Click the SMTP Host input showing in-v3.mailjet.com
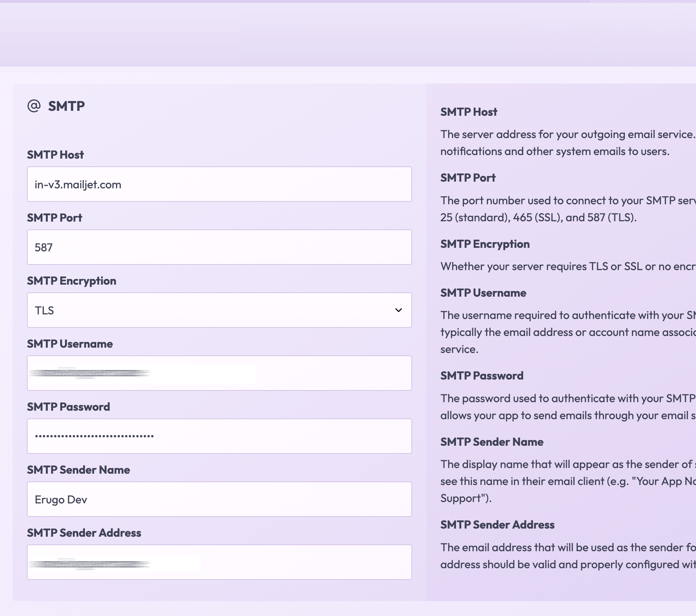 click(x=219, y=184)
